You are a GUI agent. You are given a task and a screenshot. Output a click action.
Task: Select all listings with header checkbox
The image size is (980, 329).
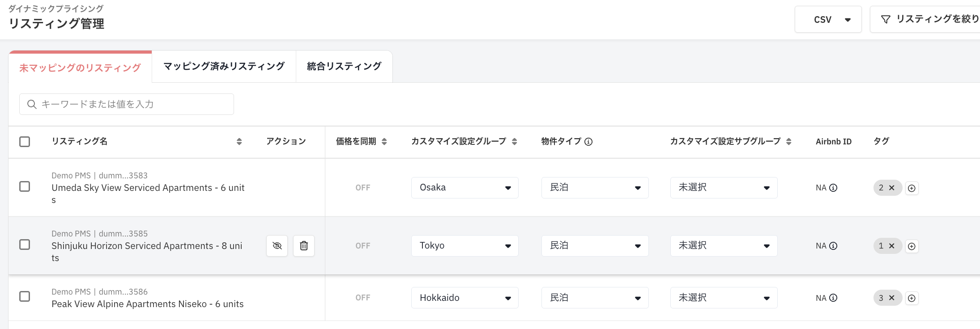coord(25,142)
